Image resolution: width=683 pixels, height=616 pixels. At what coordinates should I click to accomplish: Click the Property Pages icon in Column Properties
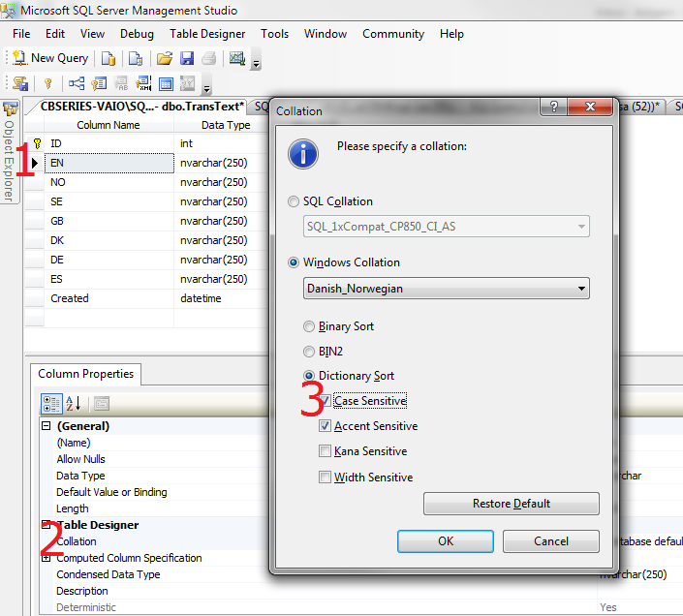point(102,404)
